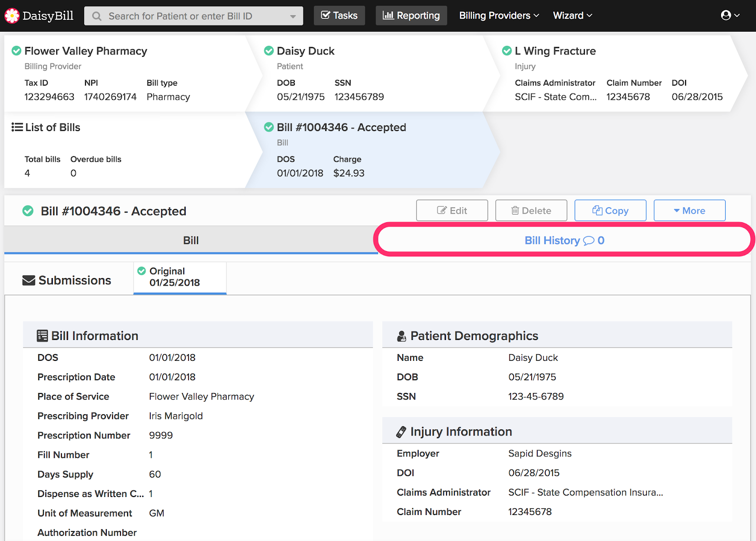Click green check beside bill header title
The image size is (756, 541).
click(x=28, y=211)
